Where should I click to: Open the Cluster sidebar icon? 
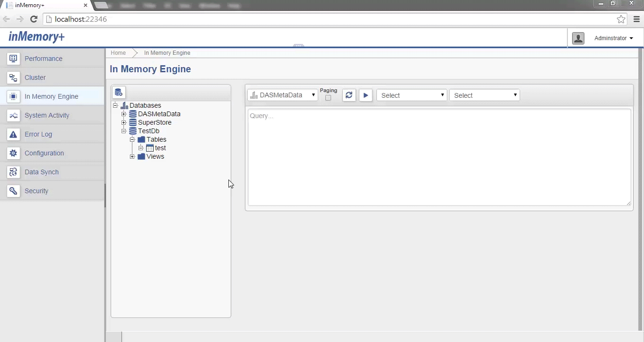pos(13,77)
